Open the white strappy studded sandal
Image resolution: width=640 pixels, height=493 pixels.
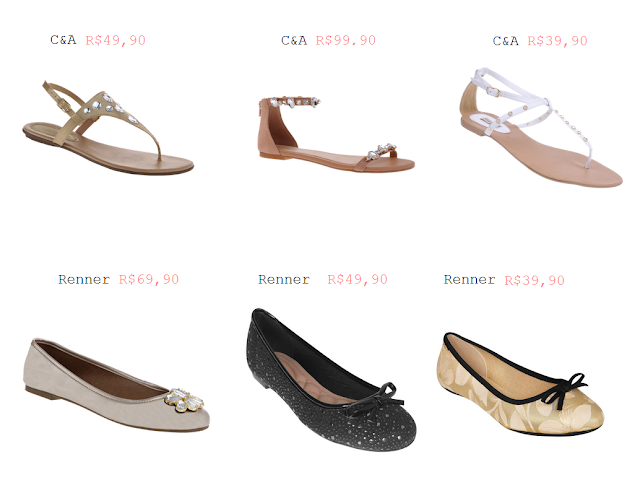tap(541, 127)
